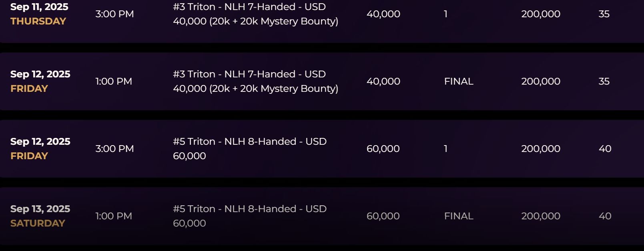Select the Sep 13, 2025 date

(x=40, y=209)
